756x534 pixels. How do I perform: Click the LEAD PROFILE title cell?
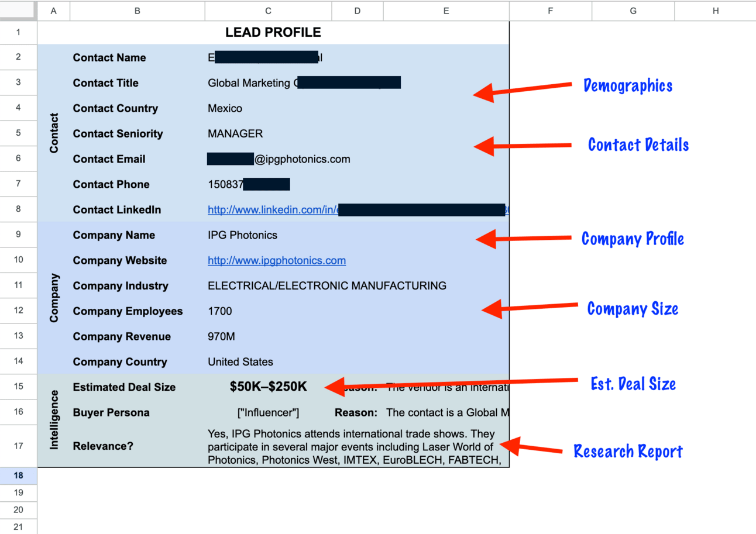tap(273, 33)
